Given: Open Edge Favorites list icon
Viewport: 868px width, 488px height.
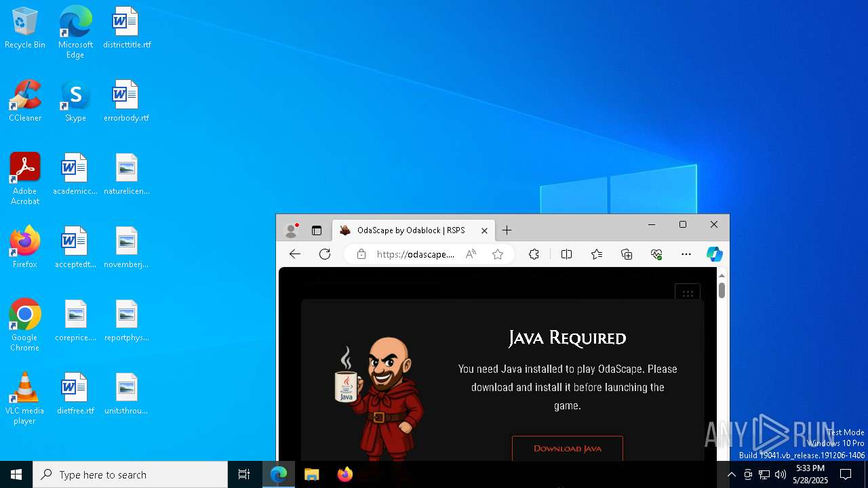Looking at the screenshot, I should [x=597, y=254].
